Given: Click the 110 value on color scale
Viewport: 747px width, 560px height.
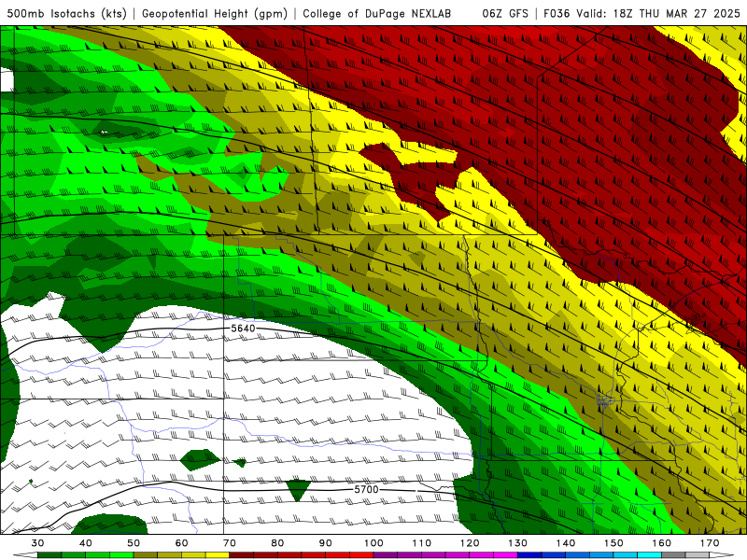Looking at the screenshot, I should click(x=422, y=543).
